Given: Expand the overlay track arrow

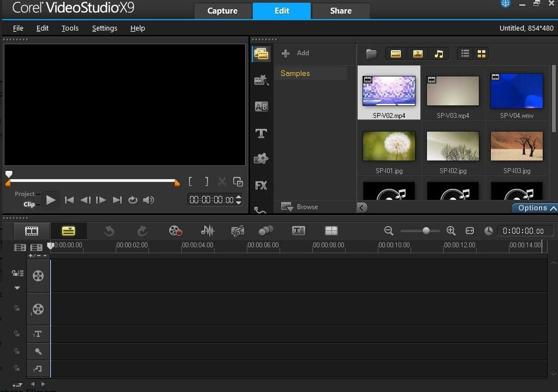Looking at the screenshot, I should (x=17, y=288).
